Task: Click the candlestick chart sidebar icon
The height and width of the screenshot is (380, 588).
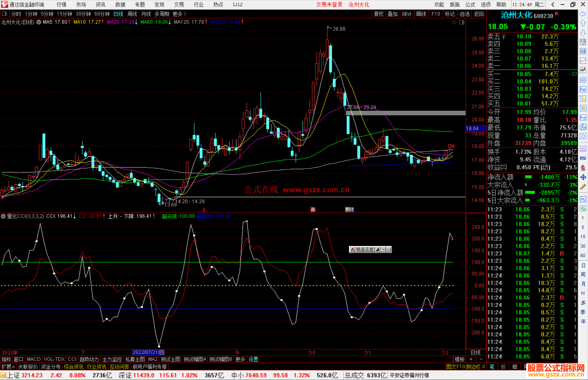Action: click(x=583, y=70)
